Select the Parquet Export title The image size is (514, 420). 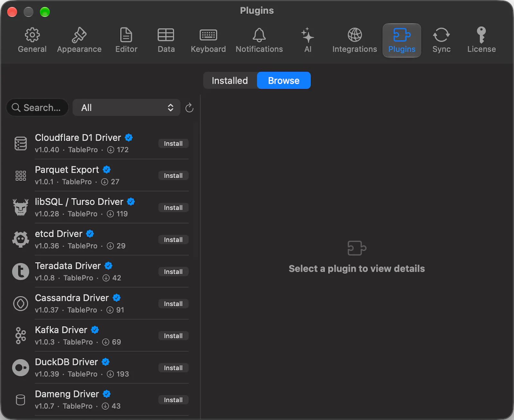click(67, 170)
